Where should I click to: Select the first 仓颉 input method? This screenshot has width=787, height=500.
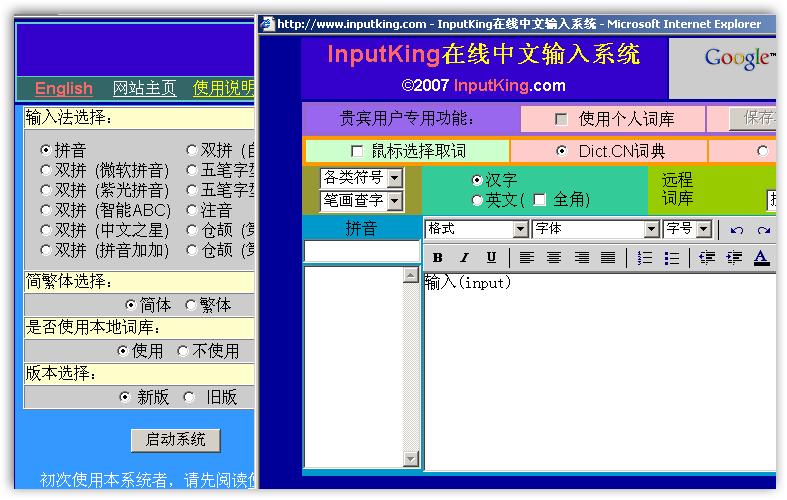pyautogui.click(x=192, y=230)
